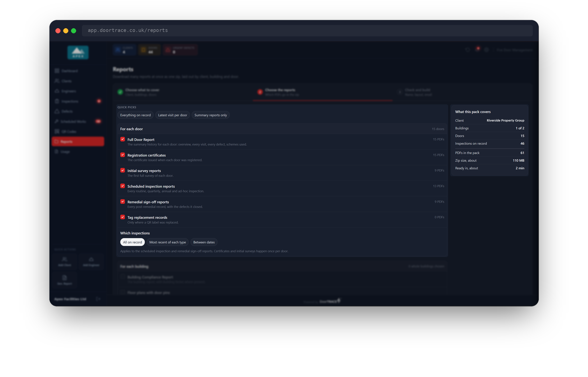Image resolution: width=588 pixels, height=377 pixels.
Task: Click the Full Door Report title
Action: pos(141,140)
